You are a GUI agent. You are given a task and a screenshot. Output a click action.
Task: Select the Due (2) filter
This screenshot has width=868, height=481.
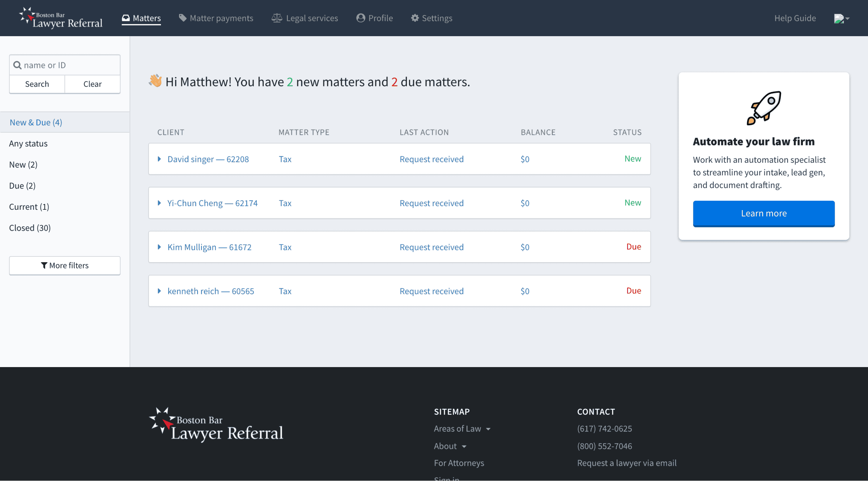pyautogui.click(x=22, y=186)
